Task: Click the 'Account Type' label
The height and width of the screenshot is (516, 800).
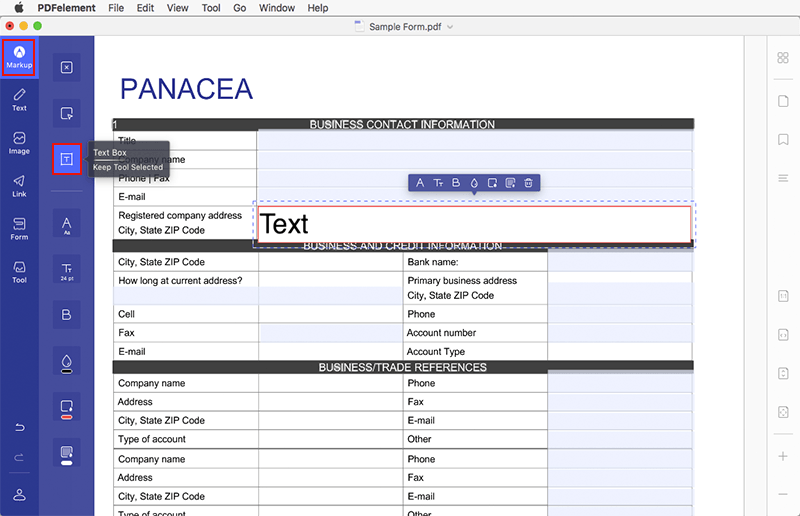Action: [x=436, y=352]
